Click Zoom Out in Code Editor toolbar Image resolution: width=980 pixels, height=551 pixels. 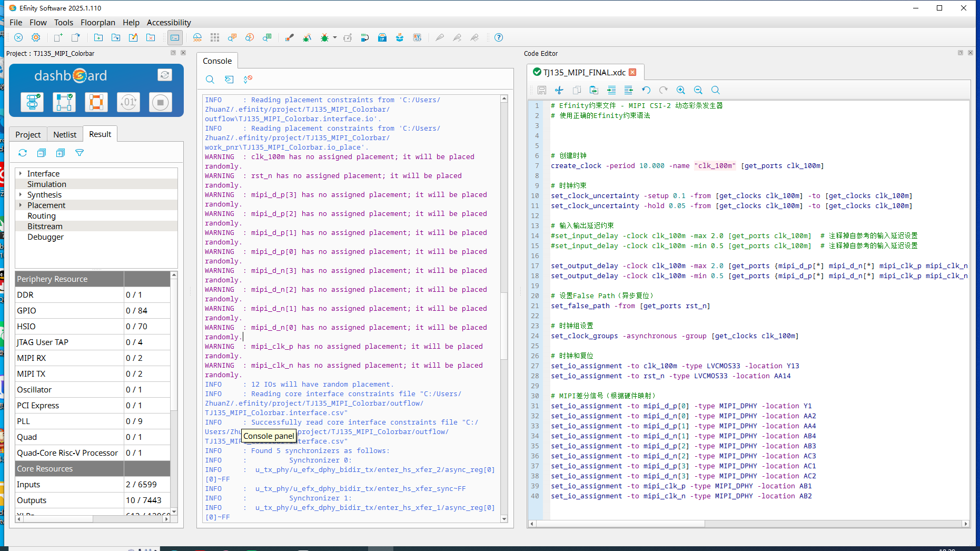click(698, 90)
